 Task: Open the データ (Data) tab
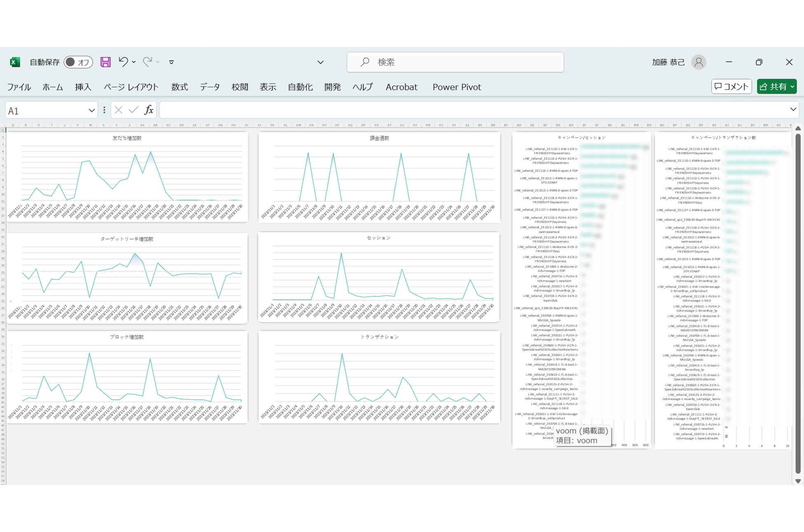[209, 87]
